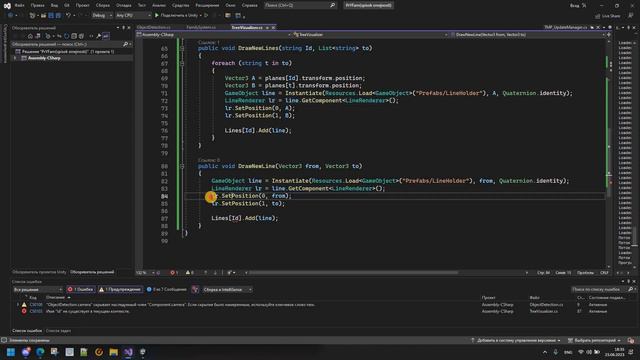This screenshot has width=640, height=360.
Task: Open the TreeVisualizer class navigation dropdown
Action: pyautogui.click(x=370, y=35)
